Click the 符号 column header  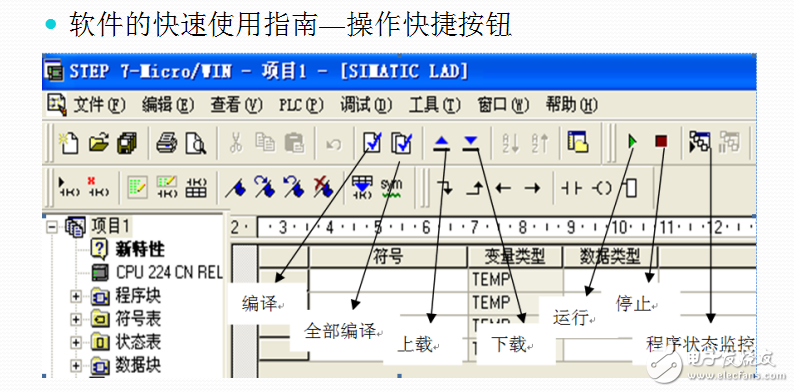pyautogui.click(x=388, y=257)
